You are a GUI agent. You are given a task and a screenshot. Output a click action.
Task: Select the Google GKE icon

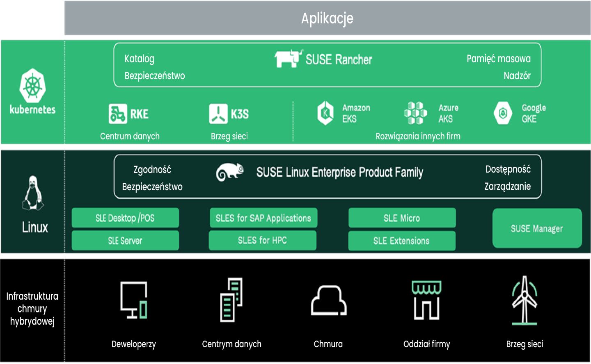click(504, 114)
